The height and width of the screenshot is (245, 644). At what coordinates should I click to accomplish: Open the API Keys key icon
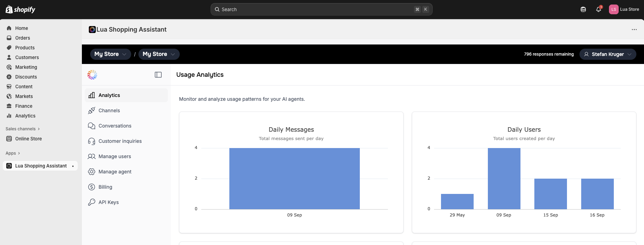(92, 202)
